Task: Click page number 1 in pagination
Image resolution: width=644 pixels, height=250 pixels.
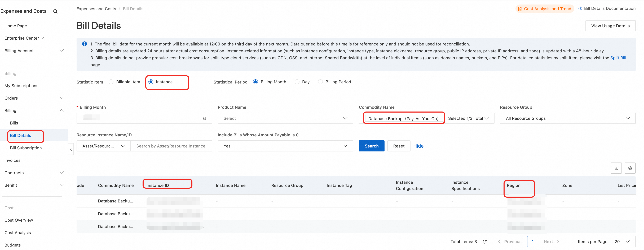Action: point(532,242)
